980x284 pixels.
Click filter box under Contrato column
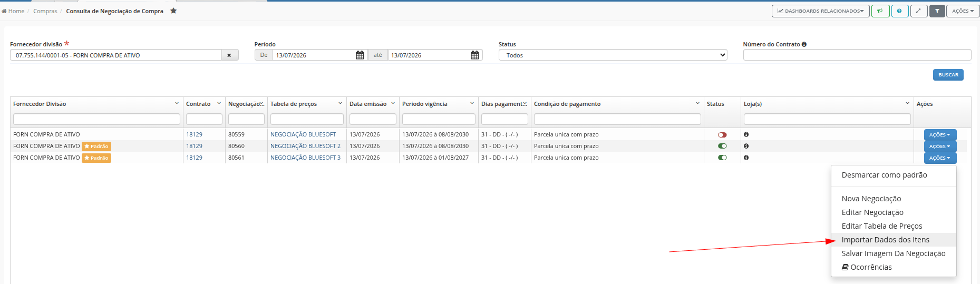(x=204, y=119)
